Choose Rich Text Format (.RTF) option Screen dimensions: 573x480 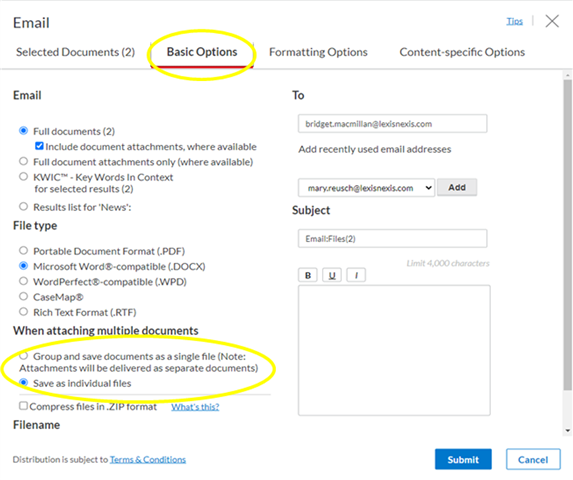click(x=23, y=312)
